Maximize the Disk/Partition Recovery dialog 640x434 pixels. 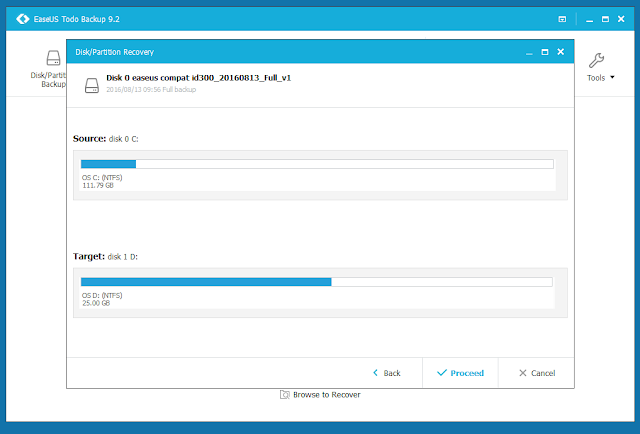pyautogui.click(x=544, y=52)
